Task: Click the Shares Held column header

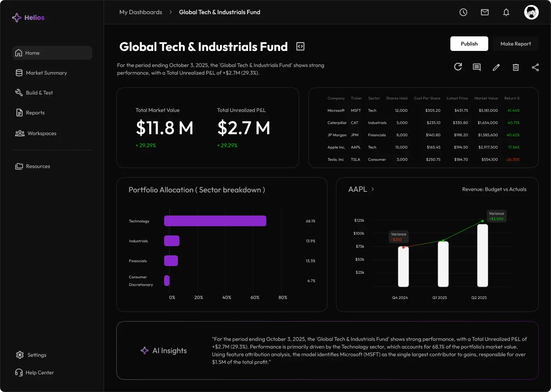Action: 397,98
